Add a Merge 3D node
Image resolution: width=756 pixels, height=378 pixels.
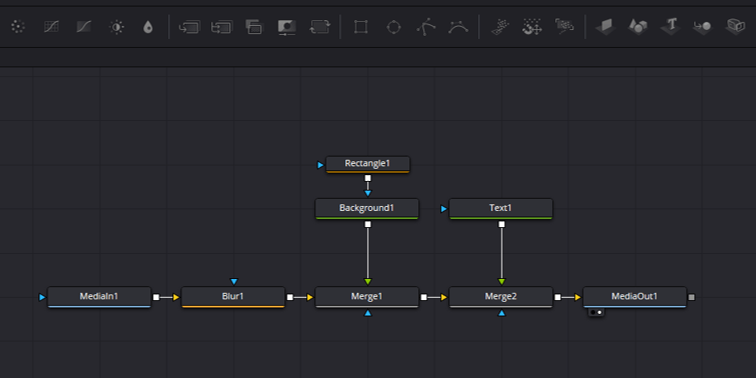[702, 27]
